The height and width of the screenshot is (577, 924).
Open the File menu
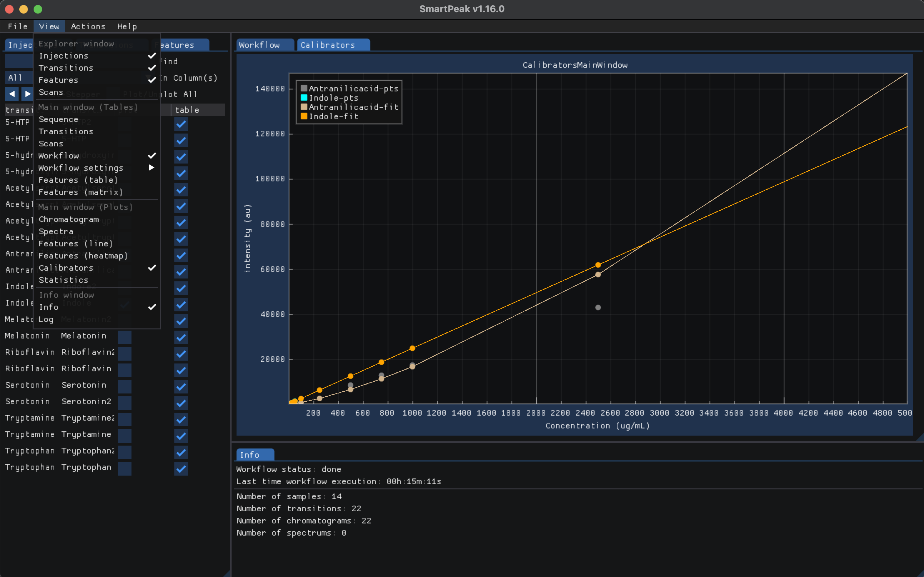pyautogui.click(x=18, y=26)
